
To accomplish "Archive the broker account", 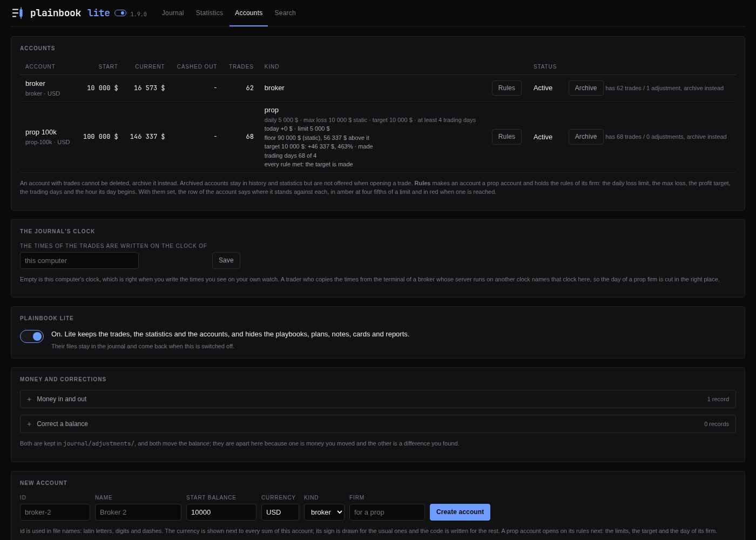I will 586,88.
